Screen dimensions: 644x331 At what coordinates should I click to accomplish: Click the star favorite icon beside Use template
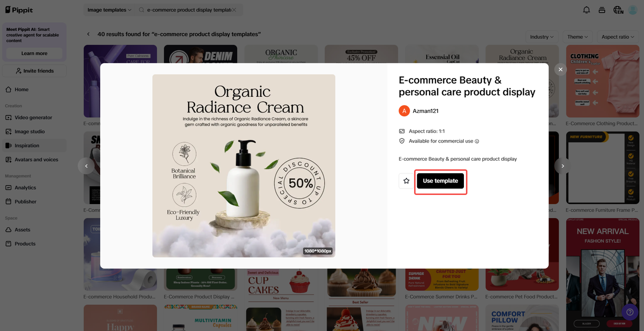[407, 181]
